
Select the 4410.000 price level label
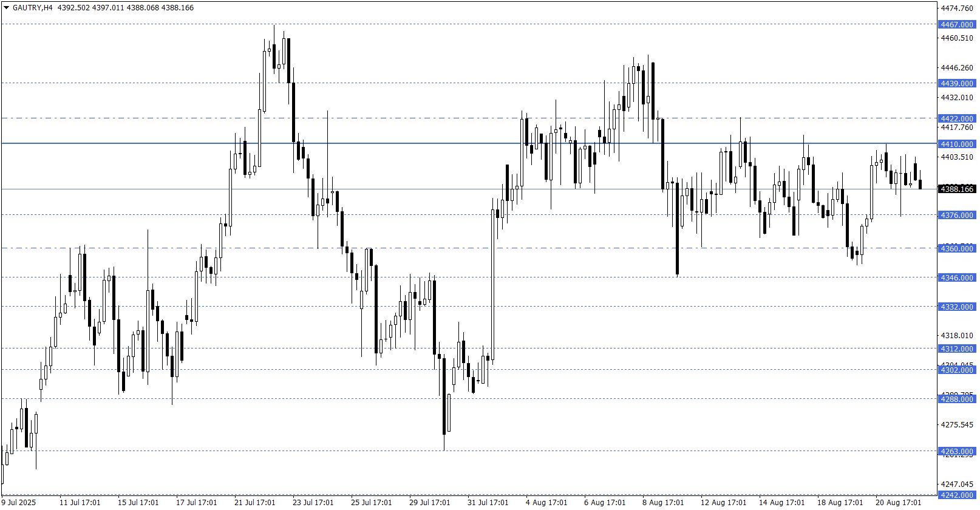(x=957, y=144)
